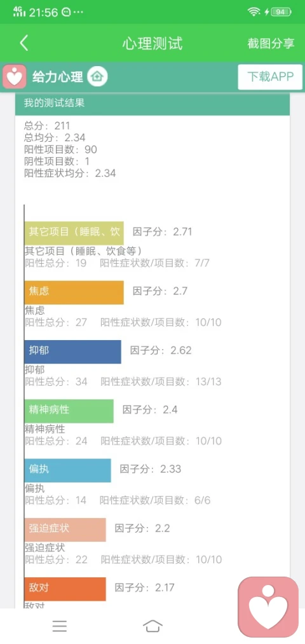Select the dark blue 抑郁 bar
305x644 pixels.
click(x=72, y=352)
